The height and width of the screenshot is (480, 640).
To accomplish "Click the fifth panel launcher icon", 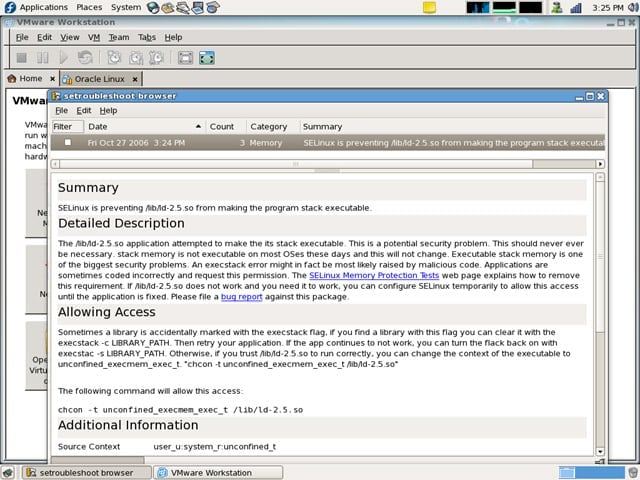I will point(213,7).
